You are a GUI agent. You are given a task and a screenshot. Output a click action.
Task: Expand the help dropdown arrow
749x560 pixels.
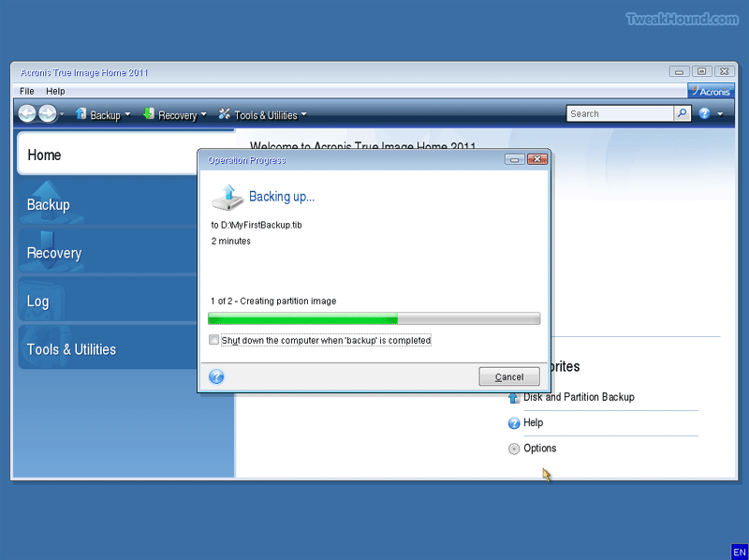point(720,114)
